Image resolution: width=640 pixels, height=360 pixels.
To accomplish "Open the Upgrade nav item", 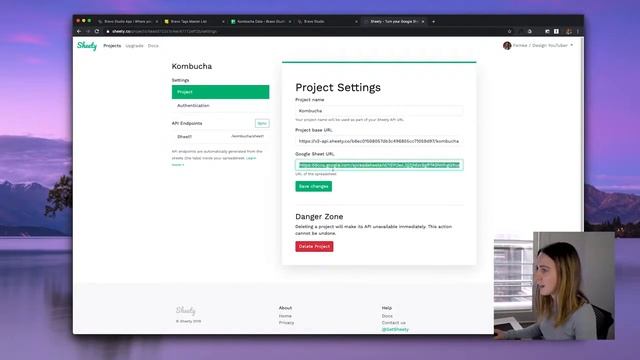I will (x=134, y=46).
